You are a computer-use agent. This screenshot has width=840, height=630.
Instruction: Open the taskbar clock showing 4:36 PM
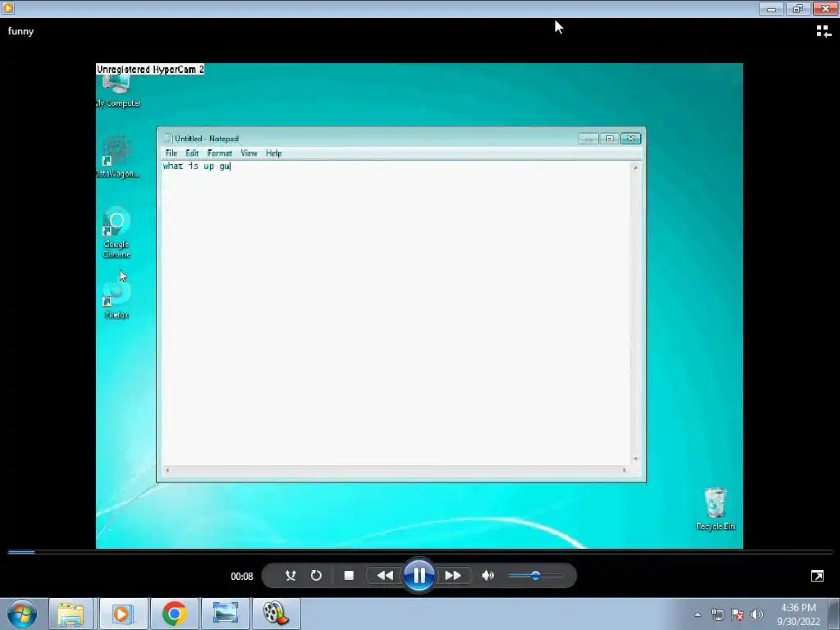(x=798, y=614)
